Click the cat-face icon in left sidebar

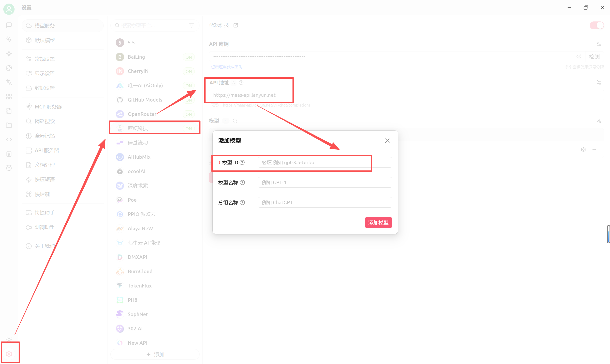coord(9,168)
